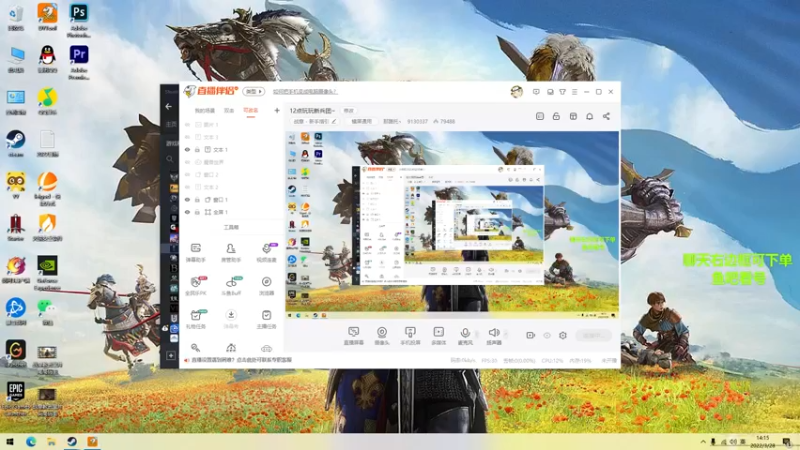
Task: Toggle visibility eye for 全屏 1 source
Action: [x=187, y=212]
